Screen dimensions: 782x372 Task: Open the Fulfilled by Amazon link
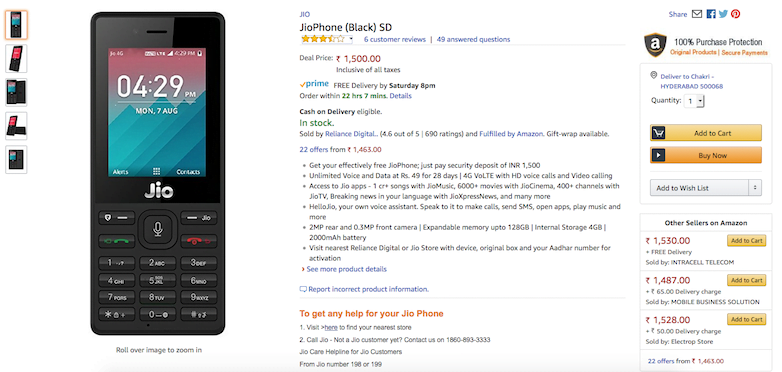pyautogui.click(x=512, y=134)
